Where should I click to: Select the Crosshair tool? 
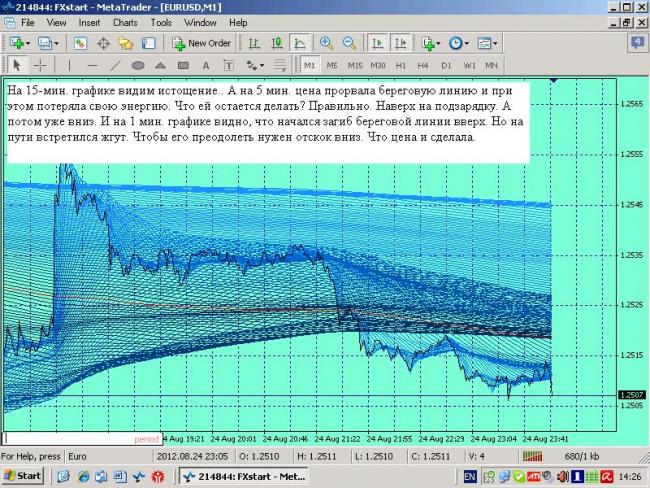pos(40,66)
